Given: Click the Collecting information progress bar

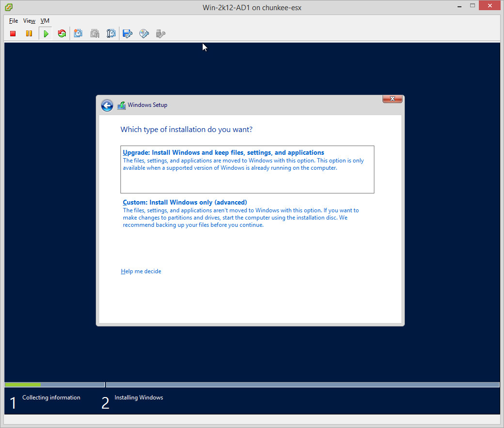Looking at the screenshot, I should [x=54, y=385].
